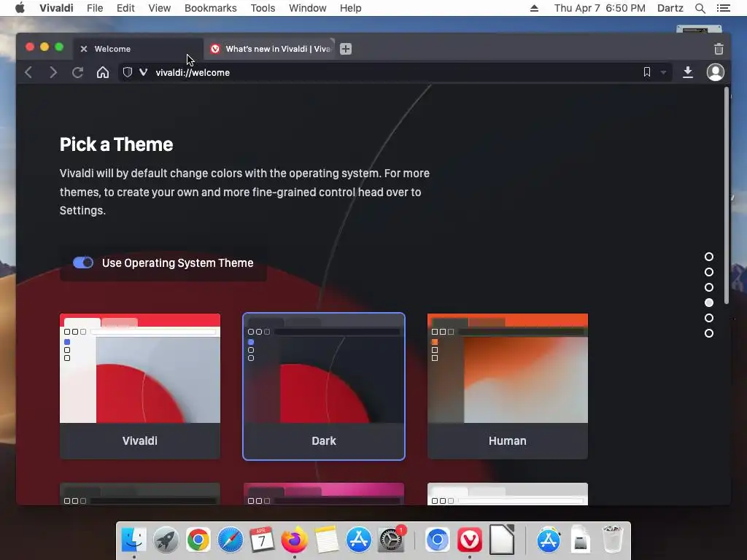Click the Dartz user name in menu bar
Screen dimensions: 747x560
coord(670,8)
